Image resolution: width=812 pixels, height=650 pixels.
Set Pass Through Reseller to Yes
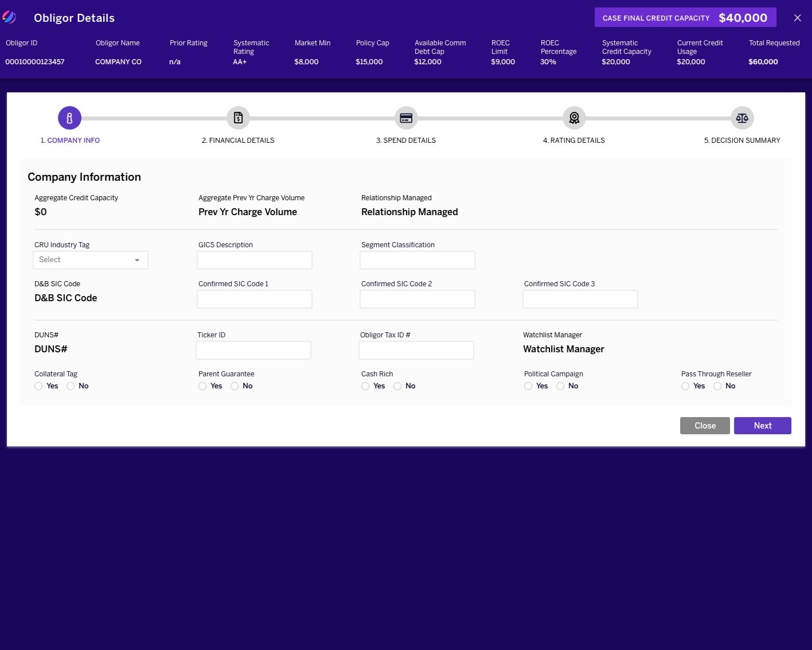[685, 386]
